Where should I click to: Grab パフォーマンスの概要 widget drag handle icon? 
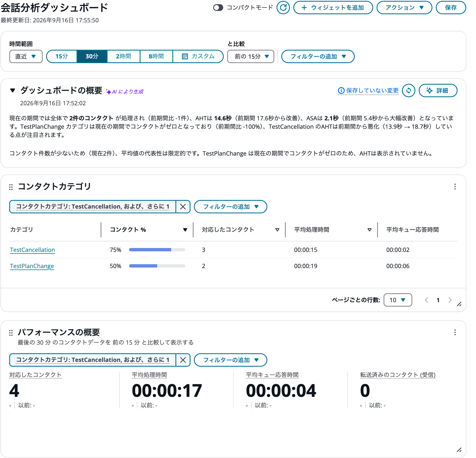click(x=11, y=333)
